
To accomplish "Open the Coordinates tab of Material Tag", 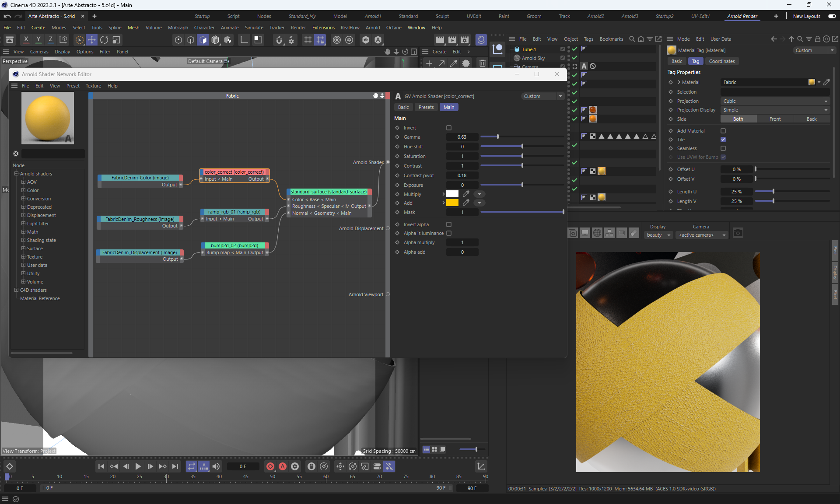I will 721,61.
